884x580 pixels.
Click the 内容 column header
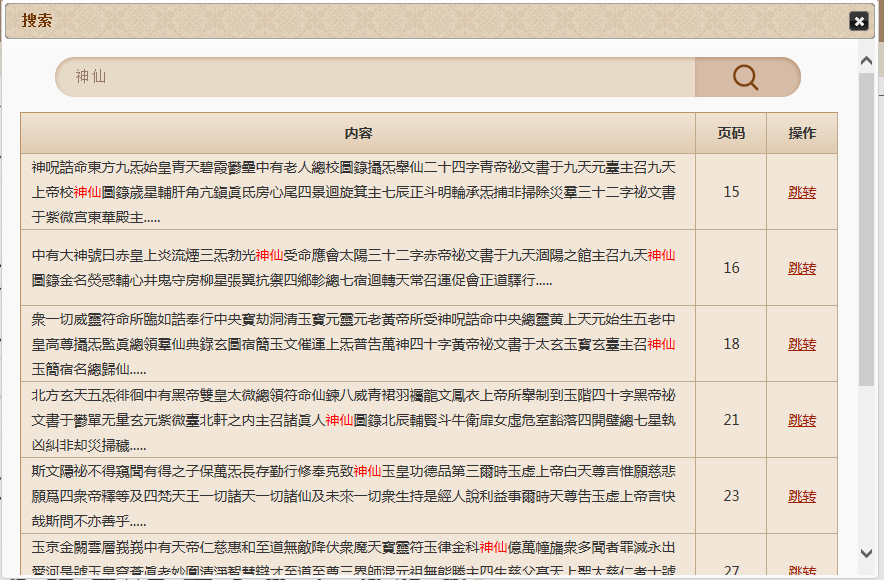358,134
